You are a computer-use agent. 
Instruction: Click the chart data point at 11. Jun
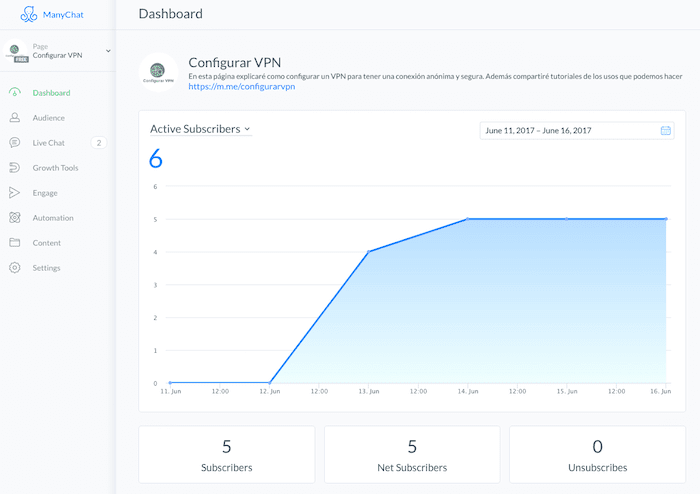point(170,382)
